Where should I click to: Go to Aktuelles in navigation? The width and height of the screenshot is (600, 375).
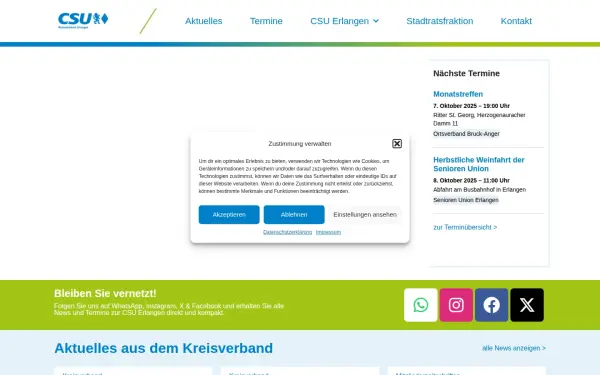pyautogui.click(x=204, y=21)
